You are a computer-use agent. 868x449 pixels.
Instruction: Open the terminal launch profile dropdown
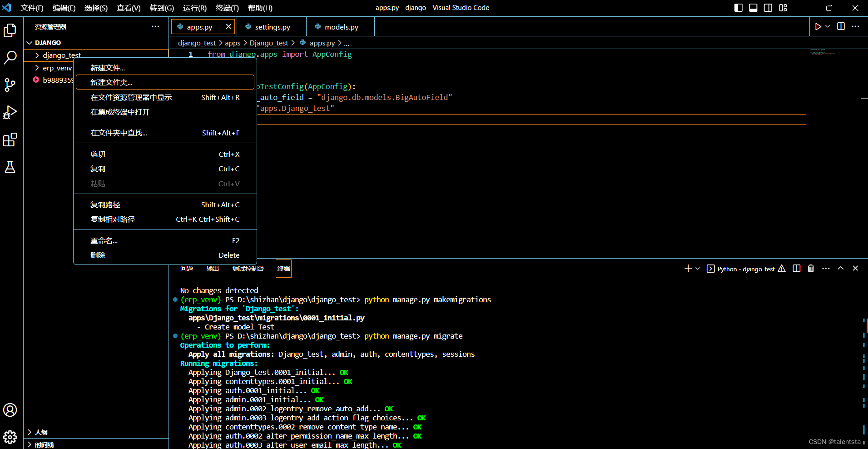(697, 269)
